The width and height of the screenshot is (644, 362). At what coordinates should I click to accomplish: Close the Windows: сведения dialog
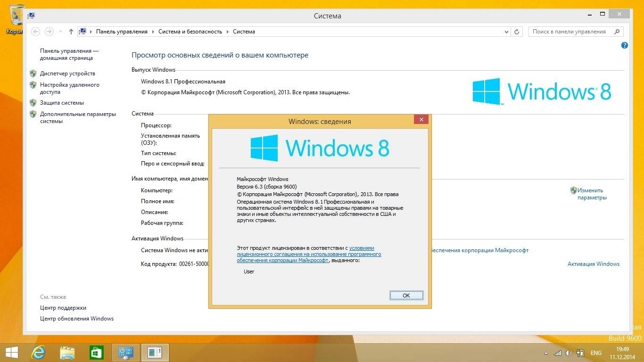coord(421,119)
